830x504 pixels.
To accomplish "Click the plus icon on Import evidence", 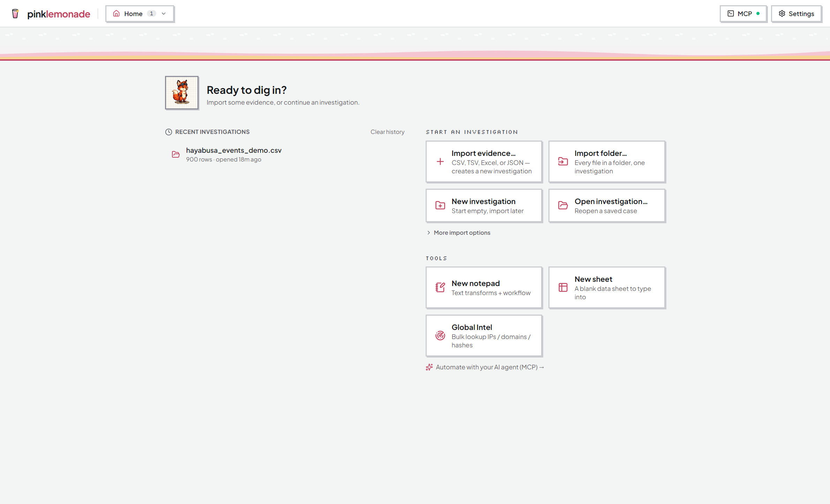I will point(440,161).
